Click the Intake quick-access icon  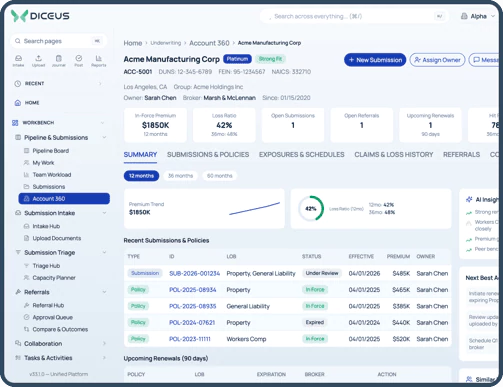click(x=18, y=61)
